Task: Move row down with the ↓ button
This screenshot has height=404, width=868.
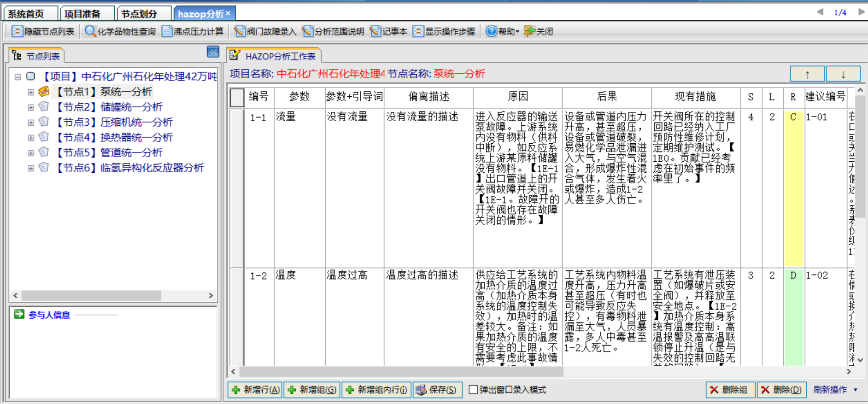Action: pyautogui.click(x=843, y=74)
